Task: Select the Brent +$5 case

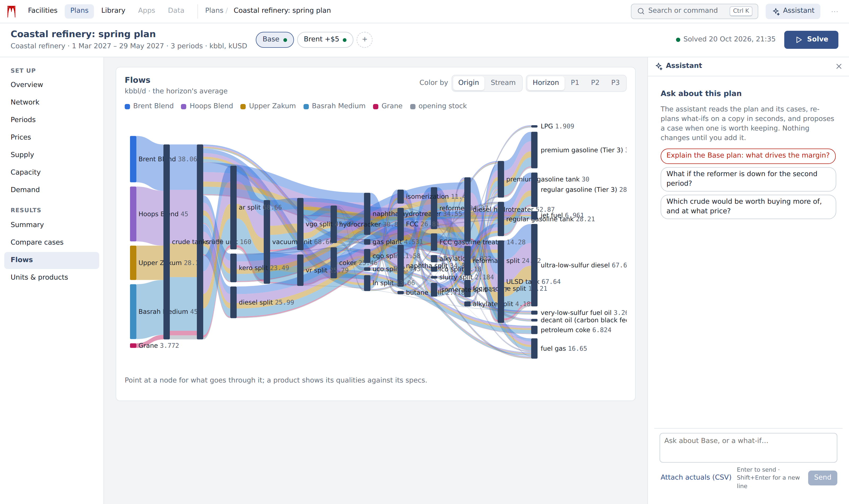Action: point(325,40)
